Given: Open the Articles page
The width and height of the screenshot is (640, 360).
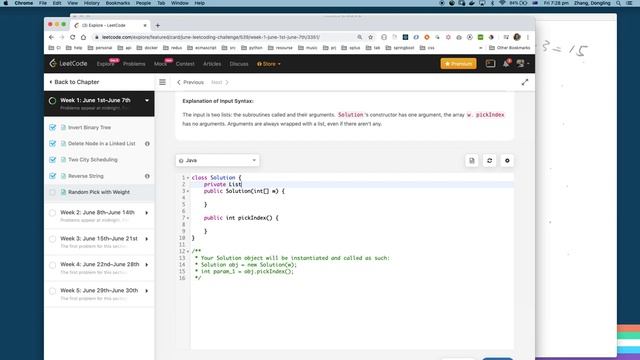Looking at the screenshot, I should (x=212, y=64).
